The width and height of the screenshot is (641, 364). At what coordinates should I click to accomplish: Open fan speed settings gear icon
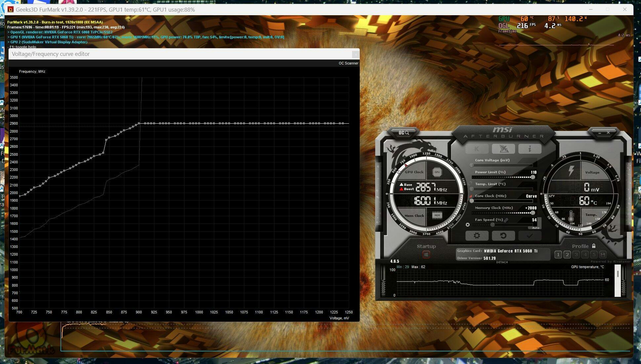click(x=467, y=225)
